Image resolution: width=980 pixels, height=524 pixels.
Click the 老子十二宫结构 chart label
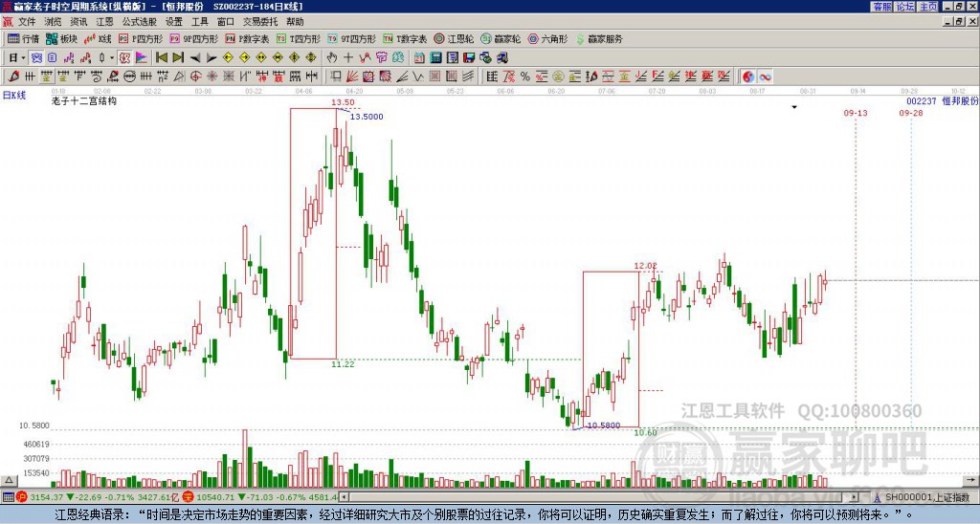click(84, 100)
